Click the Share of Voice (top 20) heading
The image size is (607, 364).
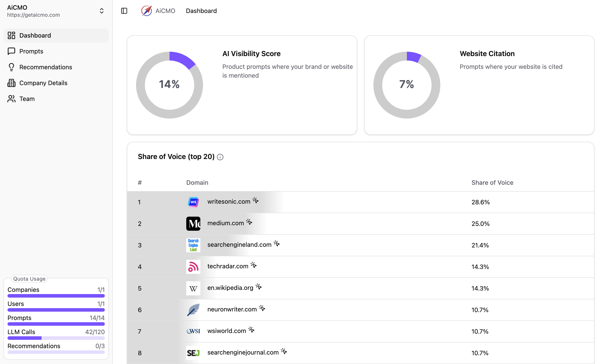pos(176,157)
